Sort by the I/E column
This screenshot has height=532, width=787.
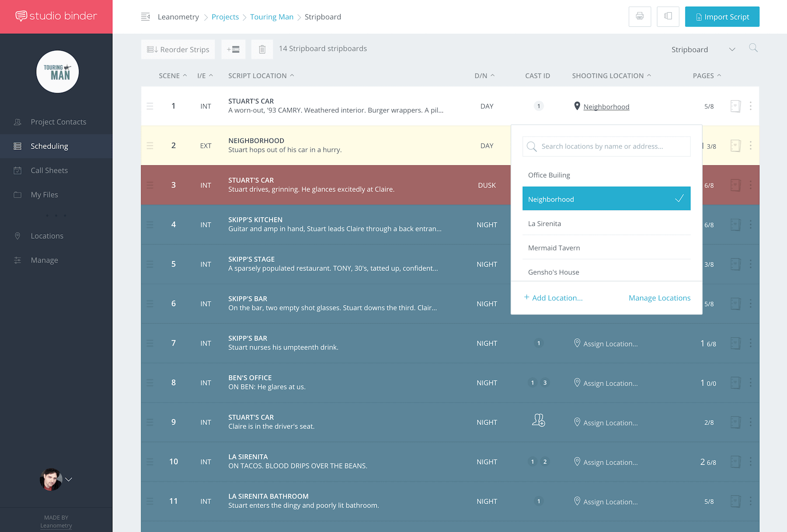click(205, 76)
